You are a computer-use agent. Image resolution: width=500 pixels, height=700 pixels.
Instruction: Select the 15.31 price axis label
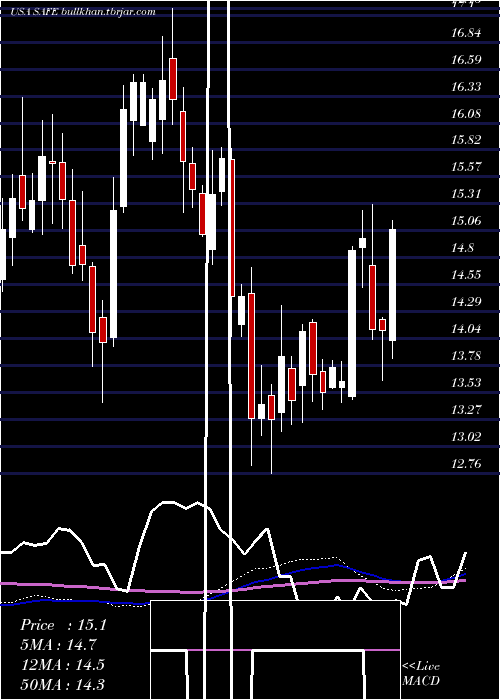coord(466,194)
